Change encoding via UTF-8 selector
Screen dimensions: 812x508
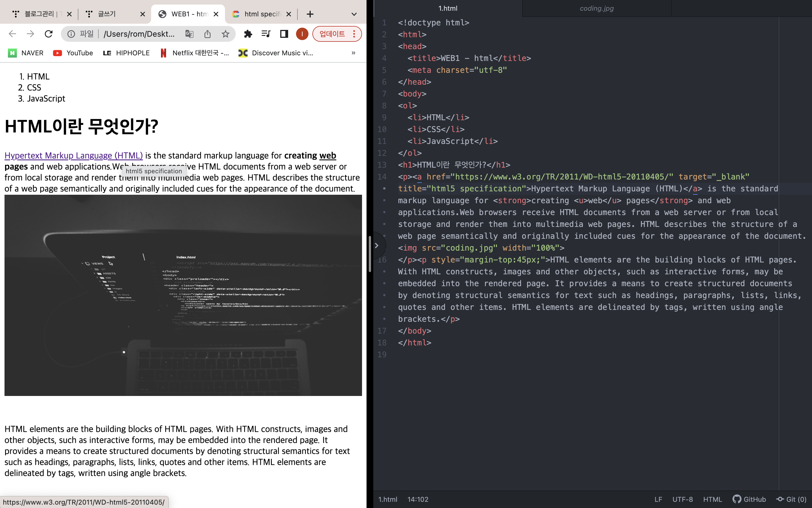click(x=683, y=499)
